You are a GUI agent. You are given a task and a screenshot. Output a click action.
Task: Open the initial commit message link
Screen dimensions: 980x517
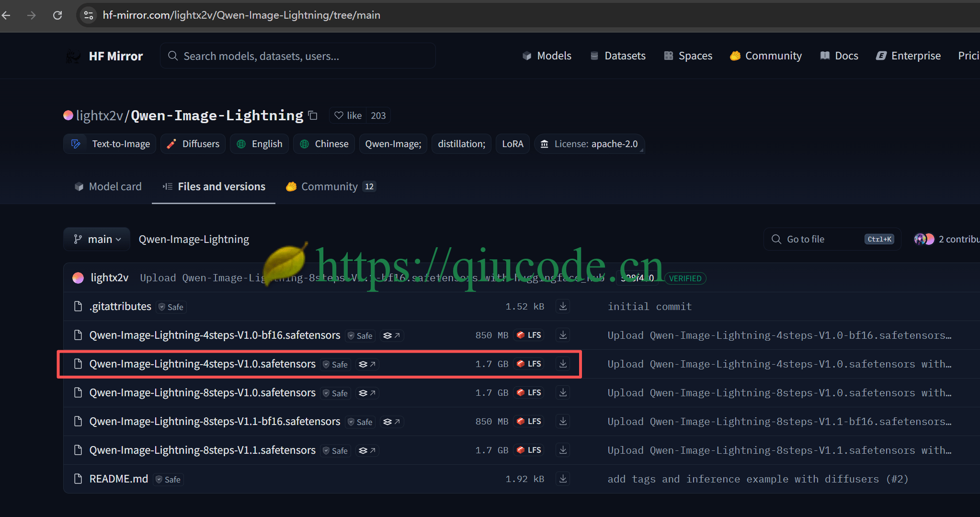coord(650,307)
